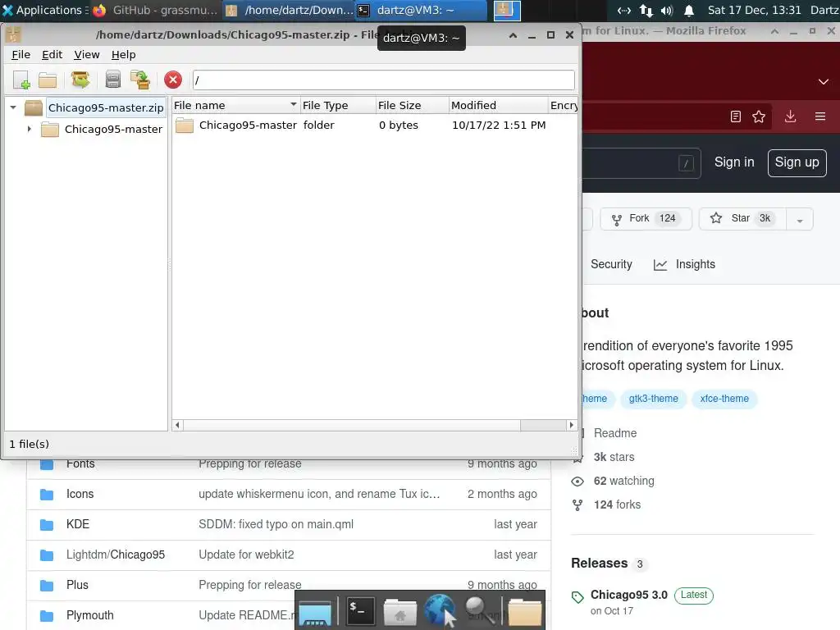Image resolution: width=840 pixels, height=630 pixels.
Task: Open the home folder icon in the dock
Action: (399, 612)
